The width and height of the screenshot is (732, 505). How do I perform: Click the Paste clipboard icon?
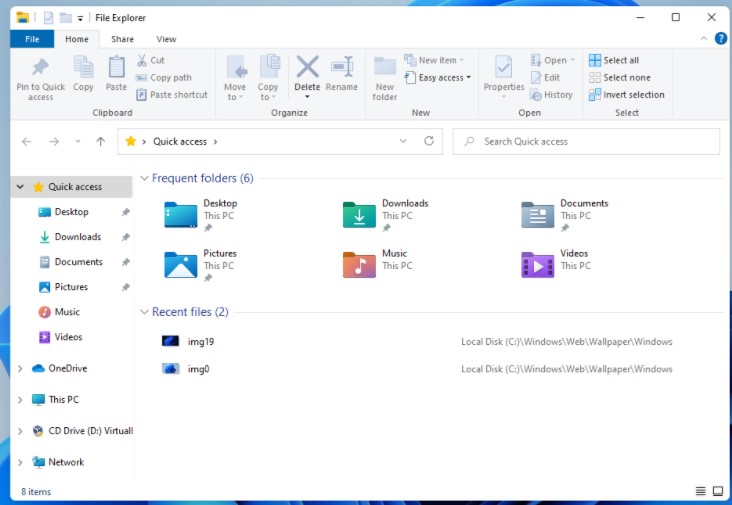click(x=116, y=68)
